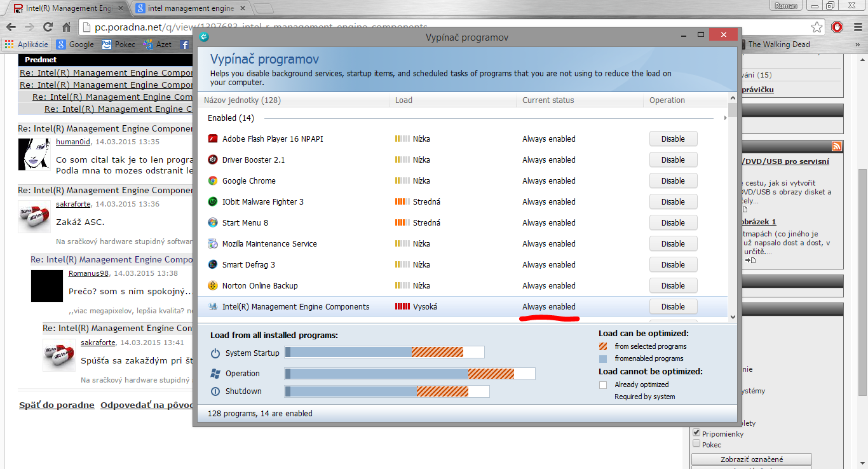Collapse the Enabled (14) group arrow
The image size is (868, 469).
pyautogui.click(x=726, y=118)
